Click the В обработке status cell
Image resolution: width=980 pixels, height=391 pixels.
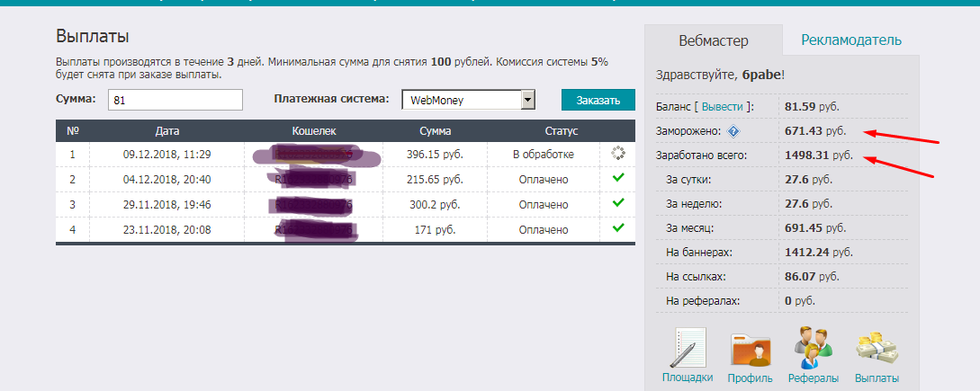(544, 155)
